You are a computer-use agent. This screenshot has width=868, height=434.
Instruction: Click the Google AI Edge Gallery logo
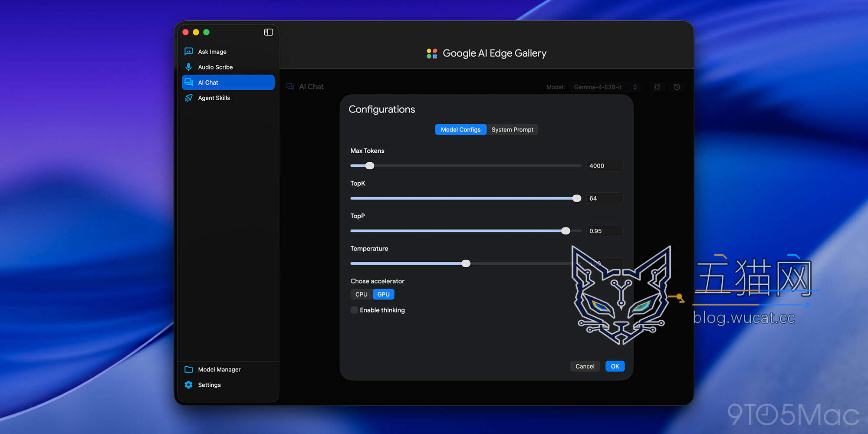click(x=432, y=53)
